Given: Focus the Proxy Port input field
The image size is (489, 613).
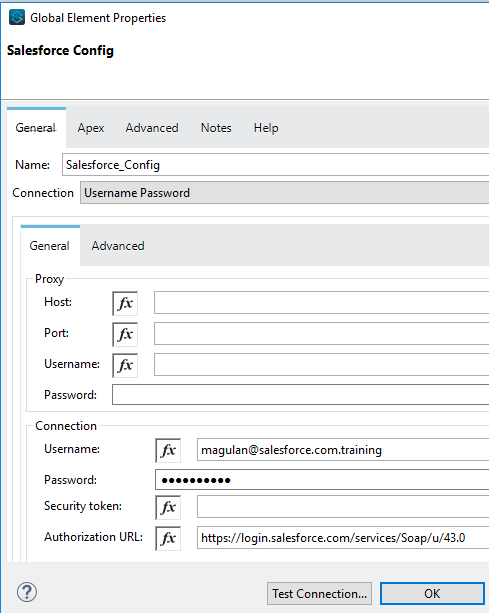Looking at the screenshot, I should pyautogui.click(x=321, y=333).
